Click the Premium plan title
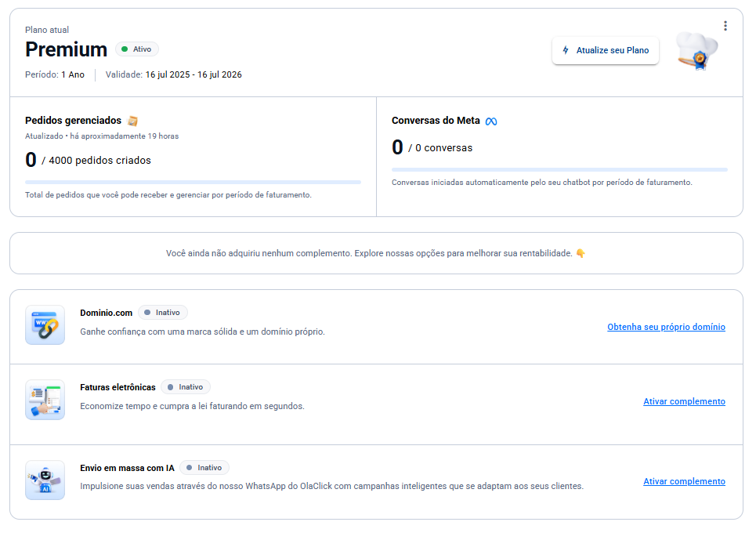The image size is (756, 540). point(66,49)
